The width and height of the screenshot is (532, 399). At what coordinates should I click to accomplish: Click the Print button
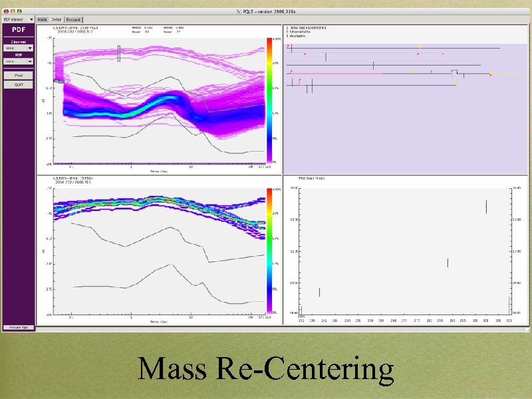(x=18, y=75)
